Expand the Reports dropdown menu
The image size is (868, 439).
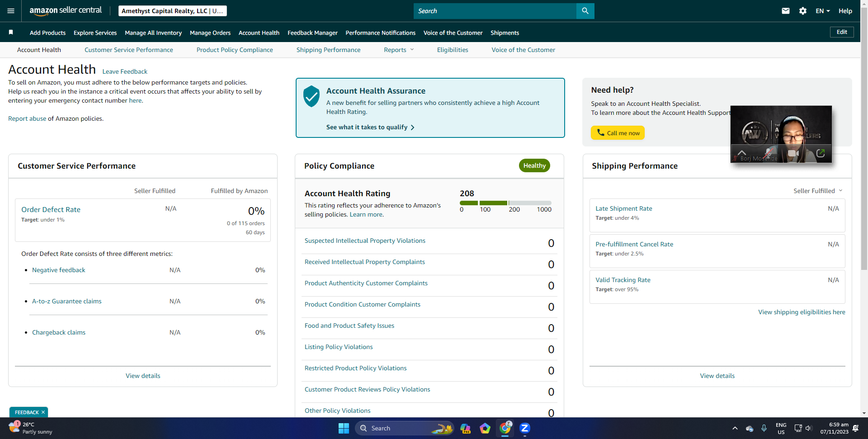(x=399, y=50)
